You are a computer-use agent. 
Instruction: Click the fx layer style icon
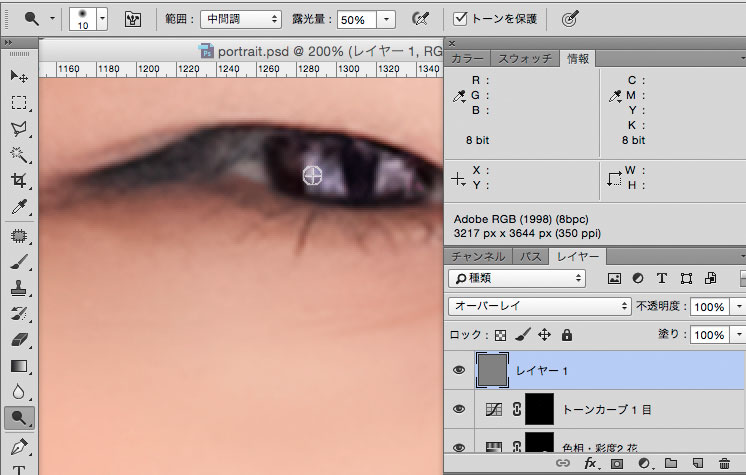point(591,463)
